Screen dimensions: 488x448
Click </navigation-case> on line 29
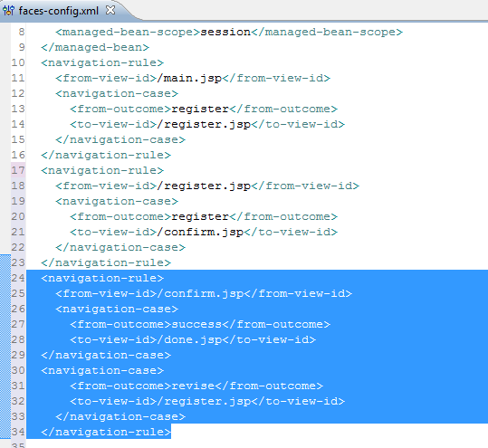[106, 355]
